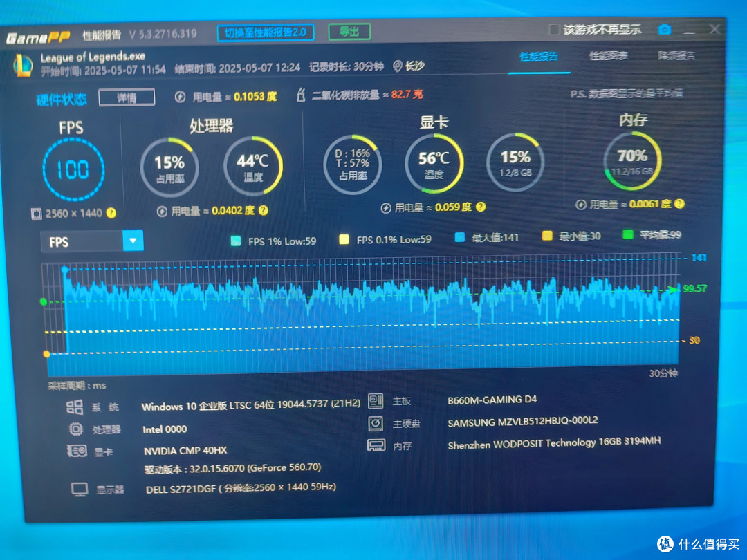
Task: Click the 详情 details button
Action: point(127,97)
